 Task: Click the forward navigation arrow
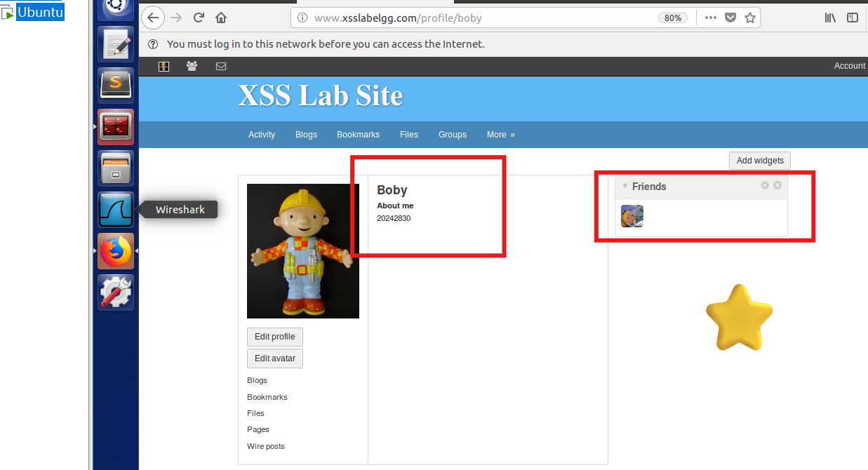point(176,18)
